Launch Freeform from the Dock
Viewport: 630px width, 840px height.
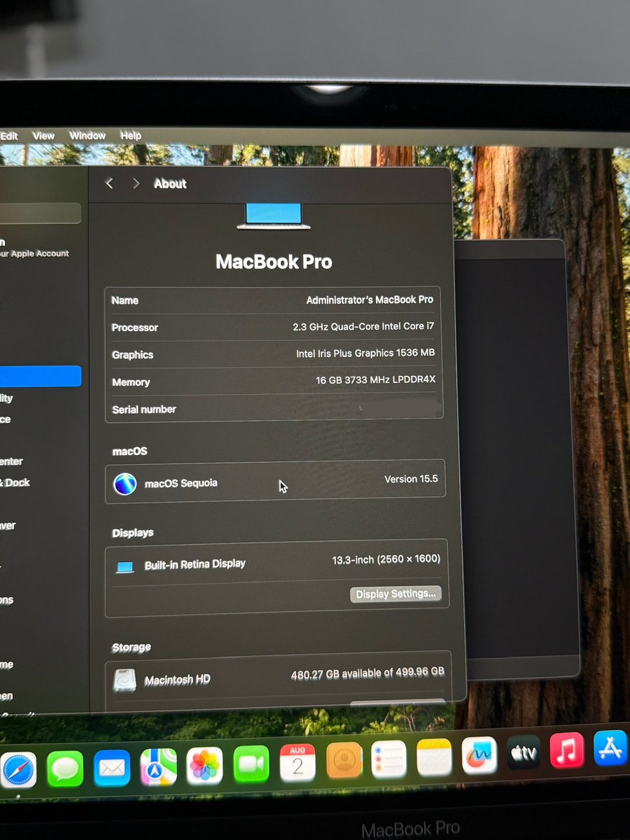pyautogui.click(x=479, y=755)
